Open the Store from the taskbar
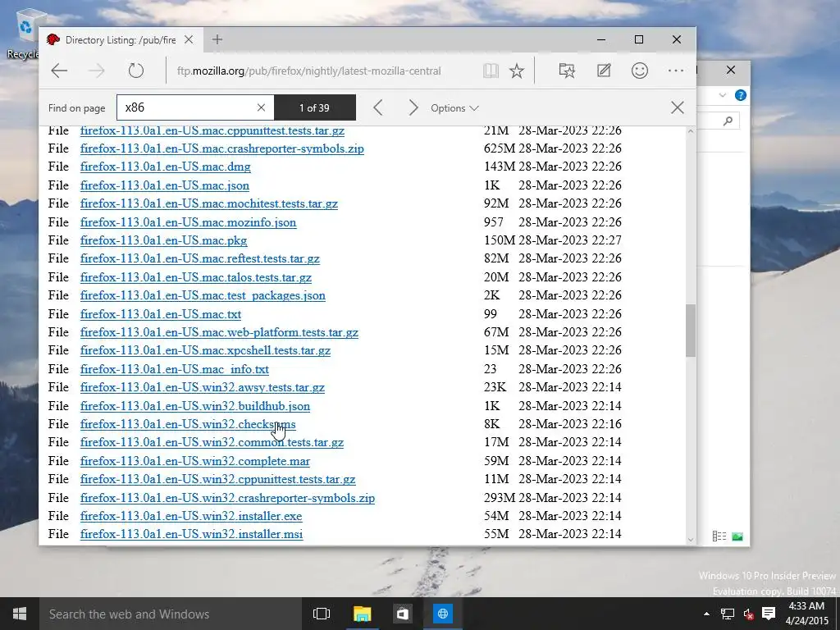840x630 pixels. point(403,614)
